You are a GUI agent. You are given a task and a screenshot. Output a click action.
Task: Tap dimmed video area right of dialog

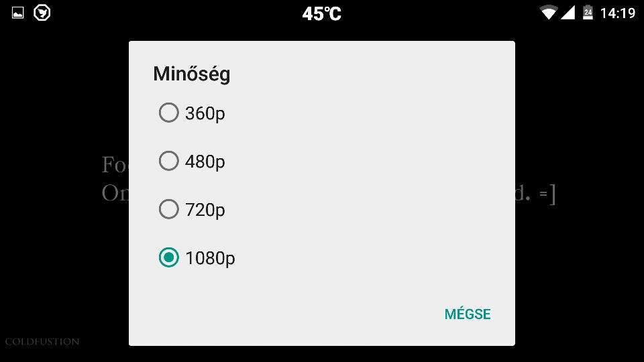click(535, 193)
